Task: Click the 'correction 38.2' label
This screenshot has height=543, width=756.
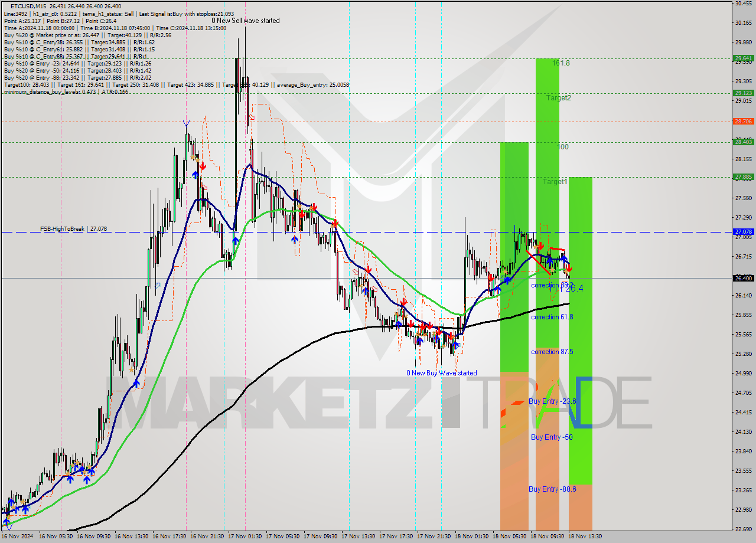Action: pos(552,285)
